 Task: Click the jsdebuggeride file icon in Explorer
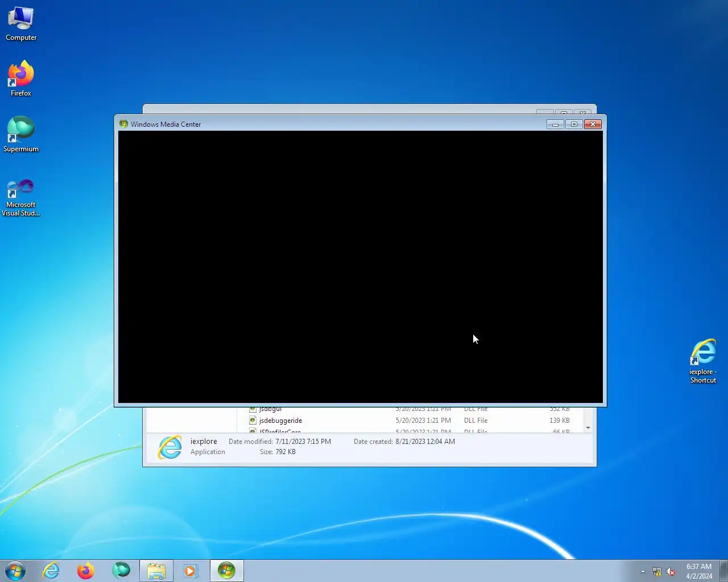point(253,421)
